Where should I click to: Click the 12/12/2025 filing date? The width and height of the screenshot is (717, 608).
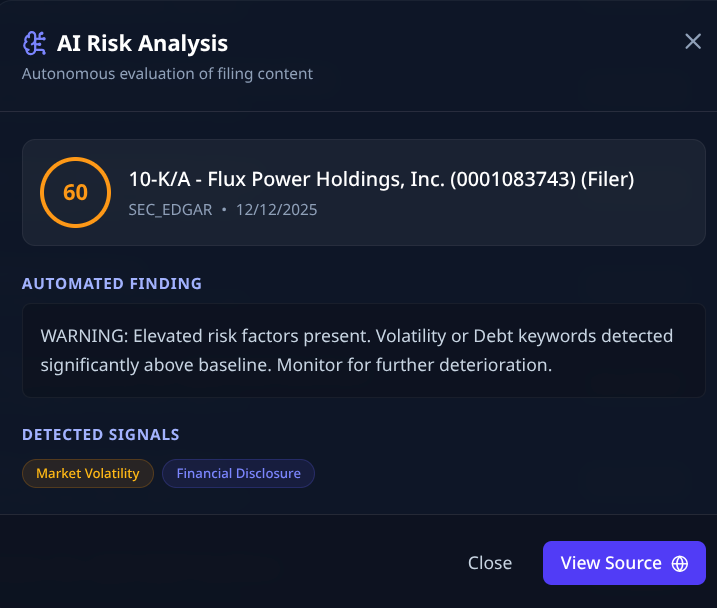click(x=277, y=210)
